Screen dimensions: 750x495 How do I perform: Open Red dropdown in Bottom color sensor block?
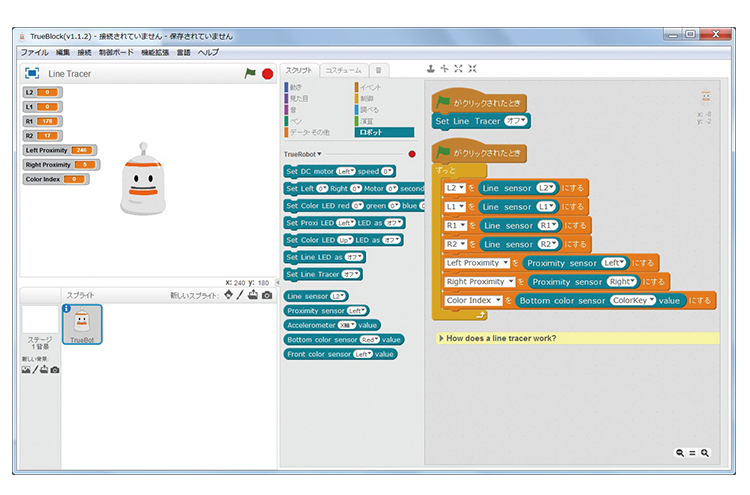click(x=370, y=340)
